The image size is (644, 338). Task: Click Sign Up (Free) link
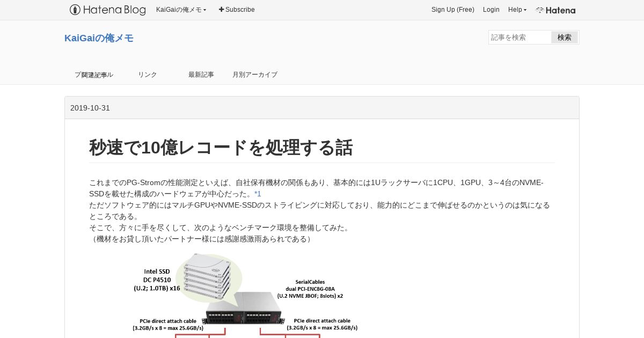(x=453, y=10)
